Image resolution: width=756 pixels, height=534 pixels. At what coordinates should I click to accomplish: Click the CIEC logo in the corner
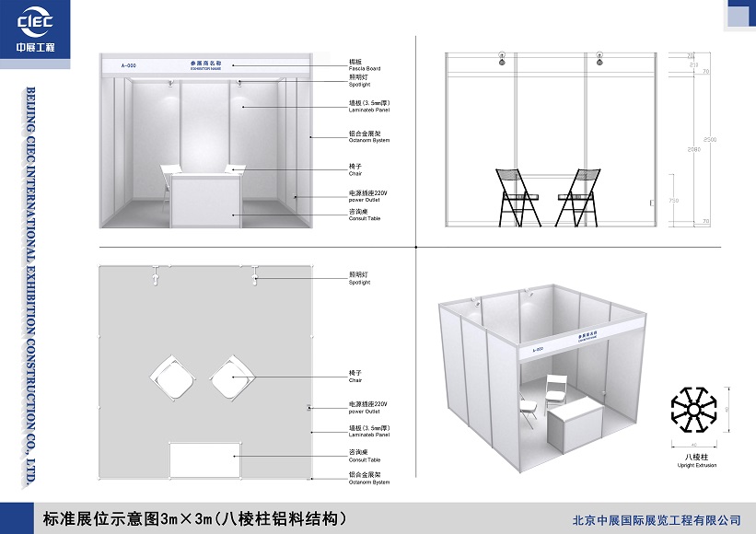pos(35,30)
